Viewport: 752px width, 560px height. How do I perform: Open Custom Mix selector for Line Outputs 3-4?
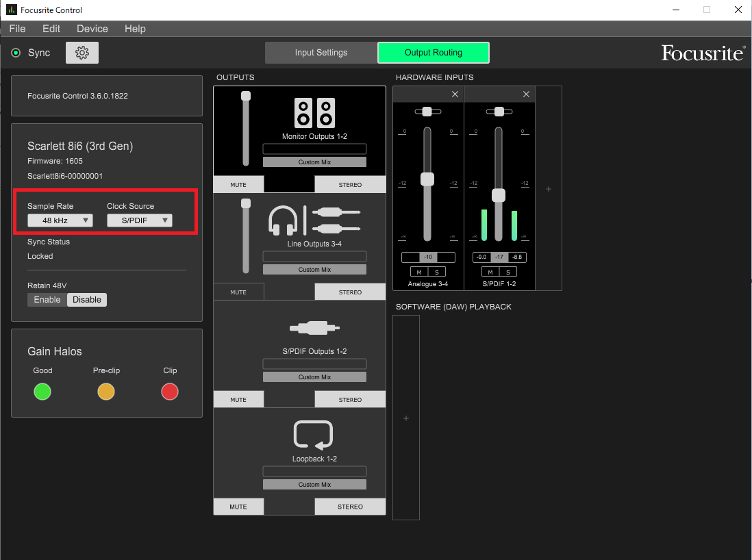[314, 270]
